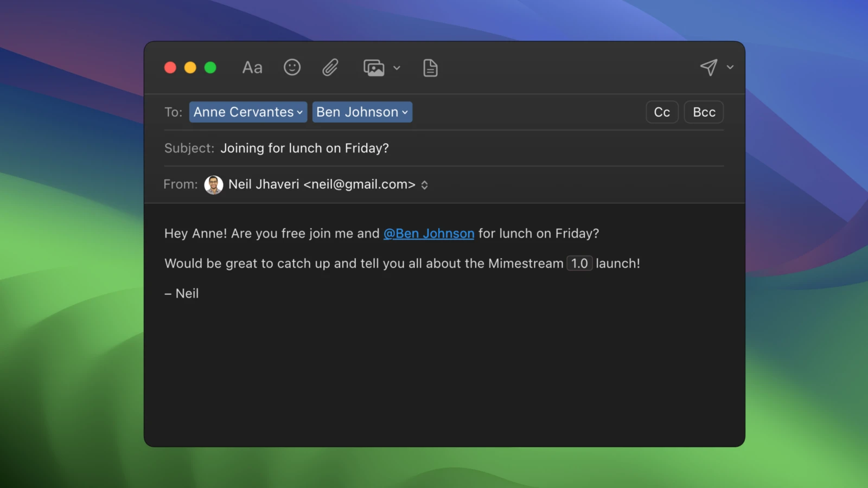868x488 pixels.
Task: Open the emoji picker
Action: coord(292,67)
